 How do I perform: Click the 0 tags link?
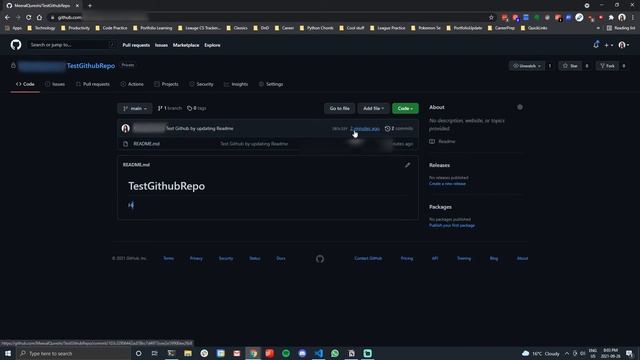pos(196,108)
